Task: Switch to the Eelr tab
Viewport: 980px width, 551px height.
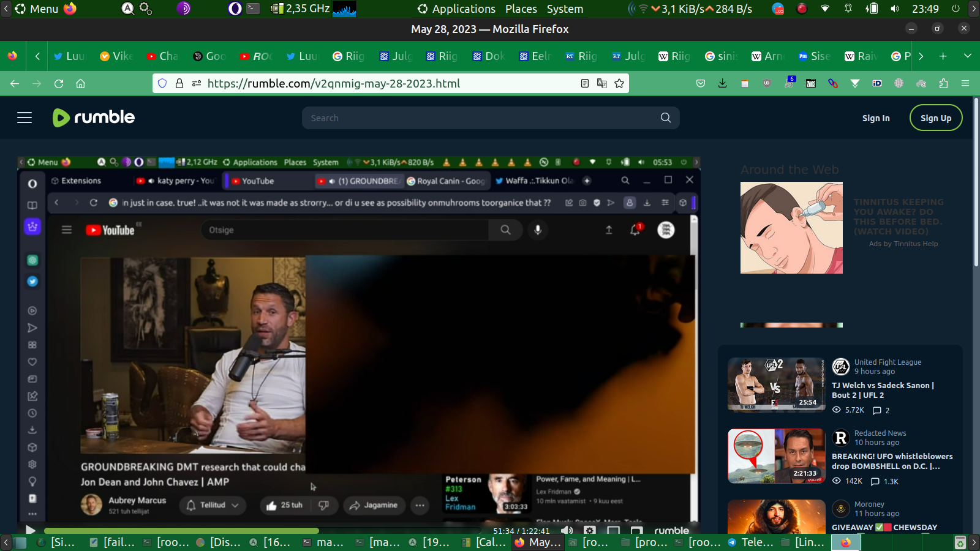Action: [x=535, y=56]
